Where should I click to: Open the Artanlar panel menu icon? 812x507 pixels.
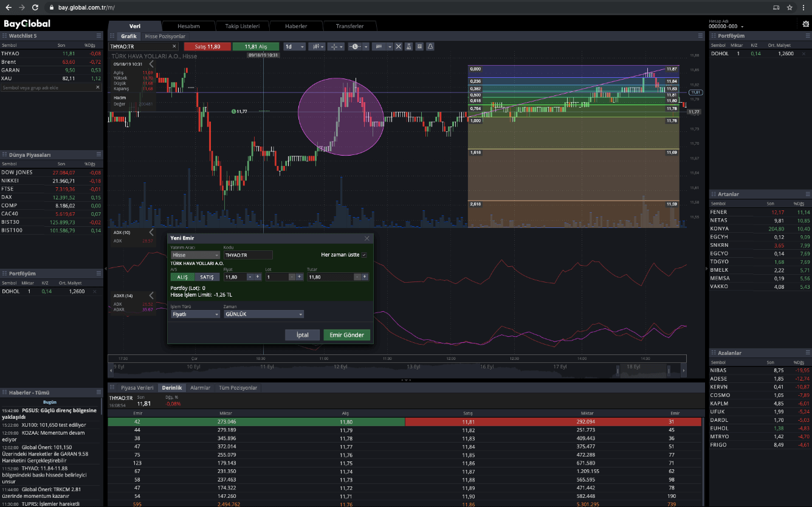tap(807, 194)
